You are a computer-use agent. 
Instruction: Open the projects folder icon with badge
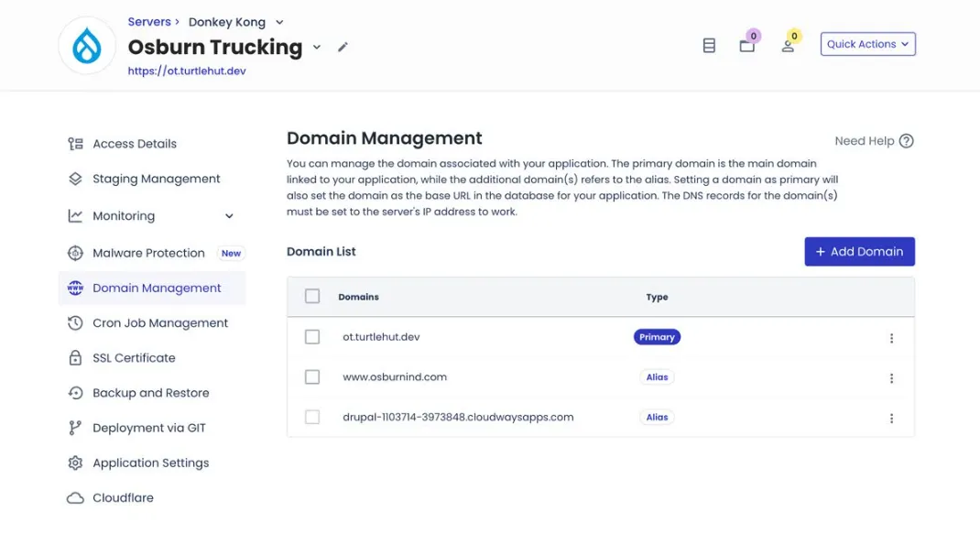pyautogui.click(x=747, y=45)
